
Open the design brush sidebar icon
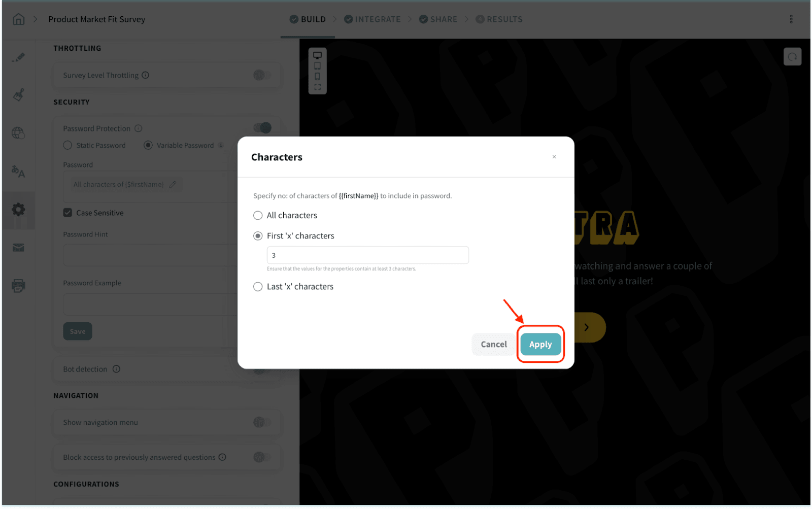point(19,95)
